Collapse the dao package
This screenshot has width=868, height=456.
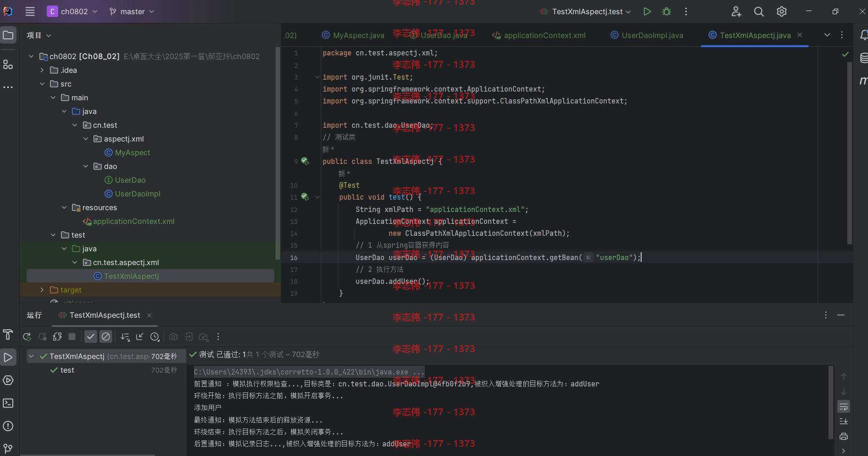86,166
